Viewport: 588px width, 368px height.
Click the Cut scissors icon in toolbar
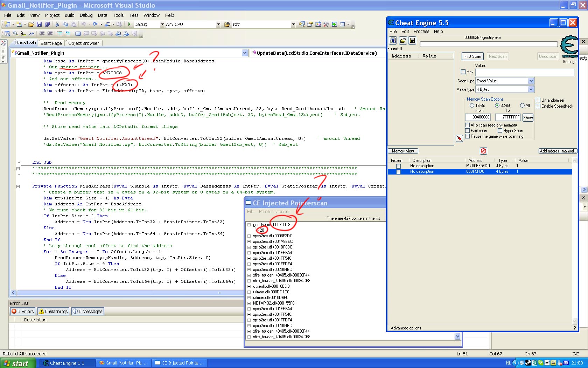[x=57, y=24]
